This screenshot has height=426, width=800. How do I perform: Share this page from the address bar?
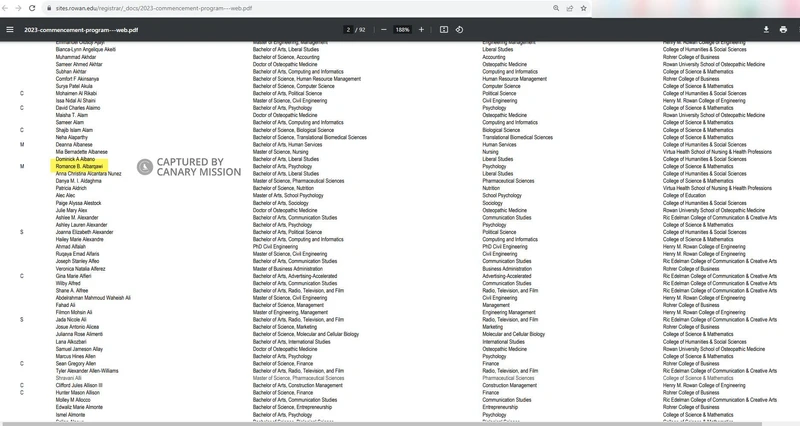(x=570, y=8)
